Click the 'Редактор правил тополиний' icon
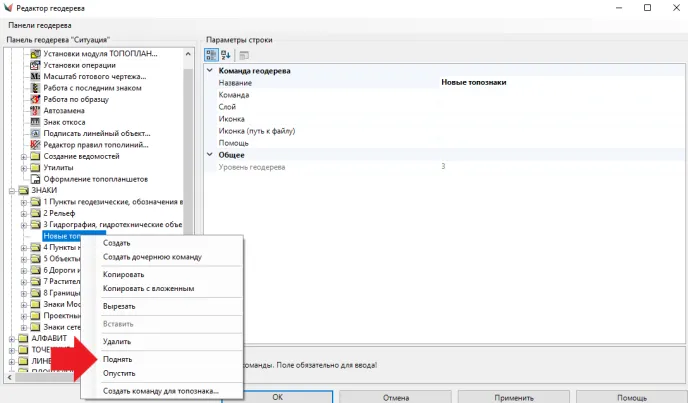Screen dimensions: 688x403 [x=36, y=145]
